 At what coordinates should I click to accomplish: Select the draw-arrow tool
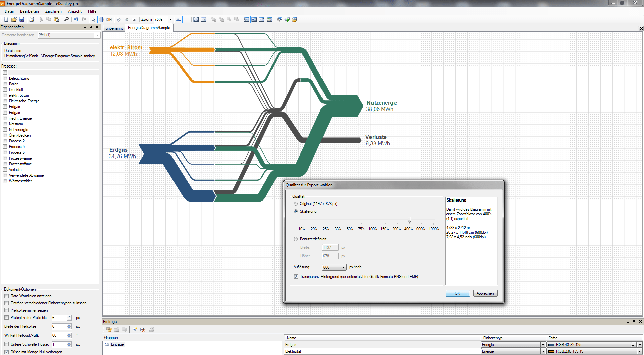(109, 20)
